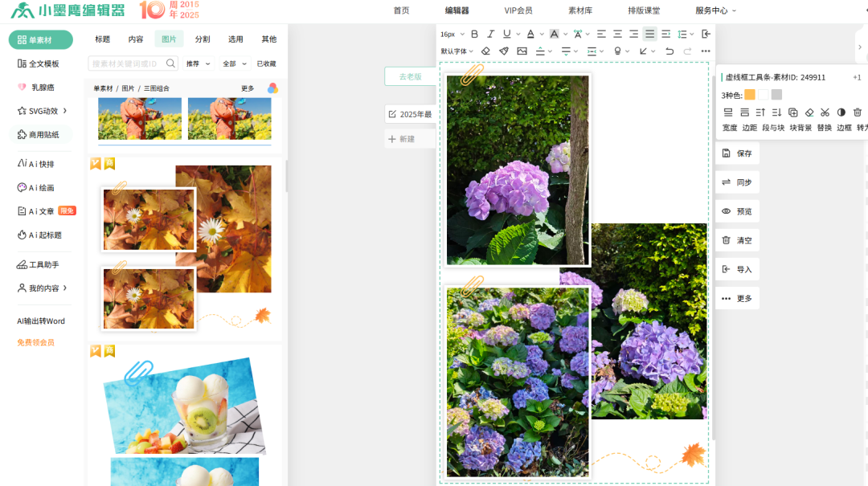Expand the 推荐 sort dropdown
This screenshot has width=868, height=486.
(x=199, y=63)
